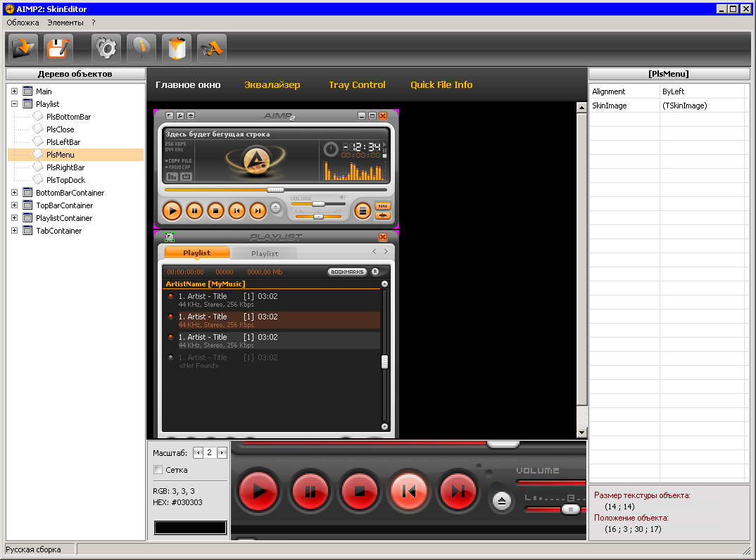The width and height of the screenshot is (756, 560).
Task: Expand the TabContainer node
Action: tap(15, 230)
